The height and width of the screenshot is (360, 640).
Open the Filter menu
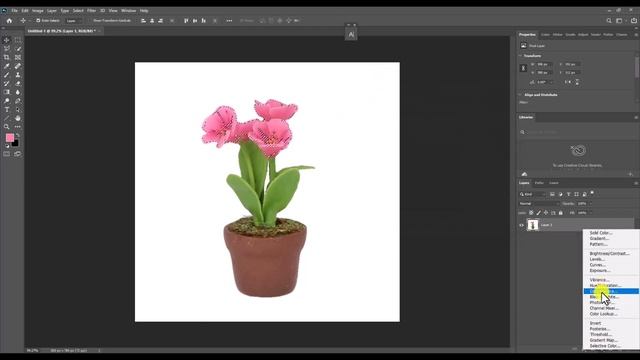tap(91, 11)
